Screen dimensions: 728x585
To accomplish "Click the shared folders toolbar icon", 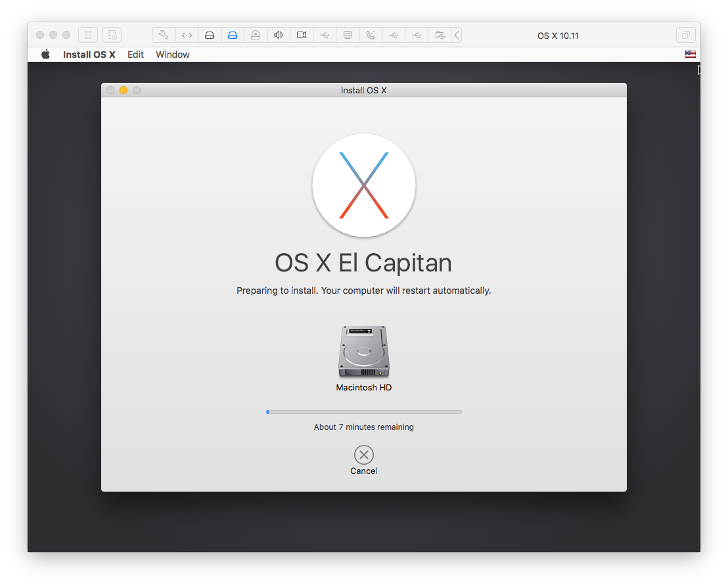I will tap(440, 35).
